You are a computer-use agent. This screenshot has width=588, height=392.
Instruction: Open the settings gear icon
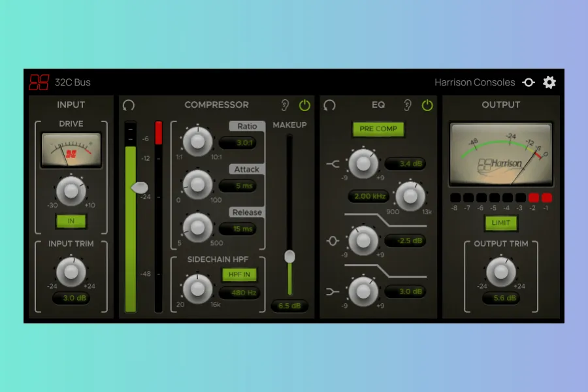(549, 82)
